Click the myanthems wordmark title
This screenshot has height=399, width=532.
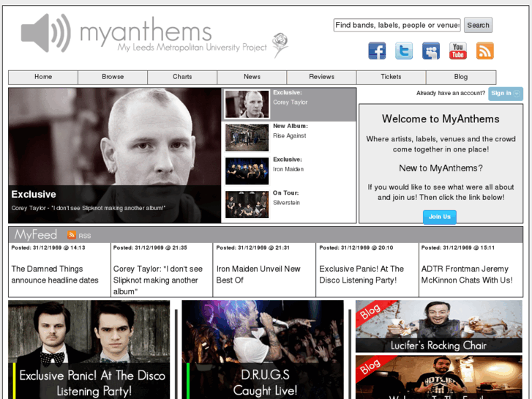point(146,31)
